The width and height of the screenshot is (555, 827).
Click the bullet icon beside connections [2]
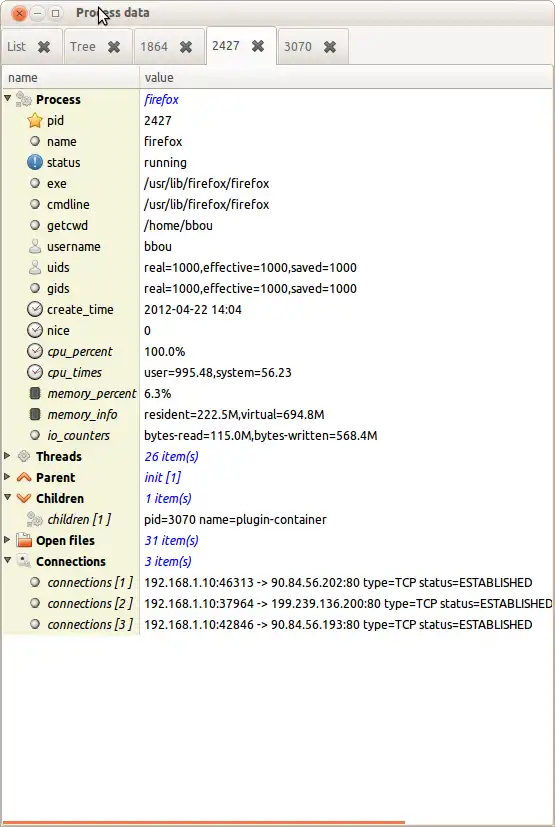pyautogui.click(x=35, y=603)
